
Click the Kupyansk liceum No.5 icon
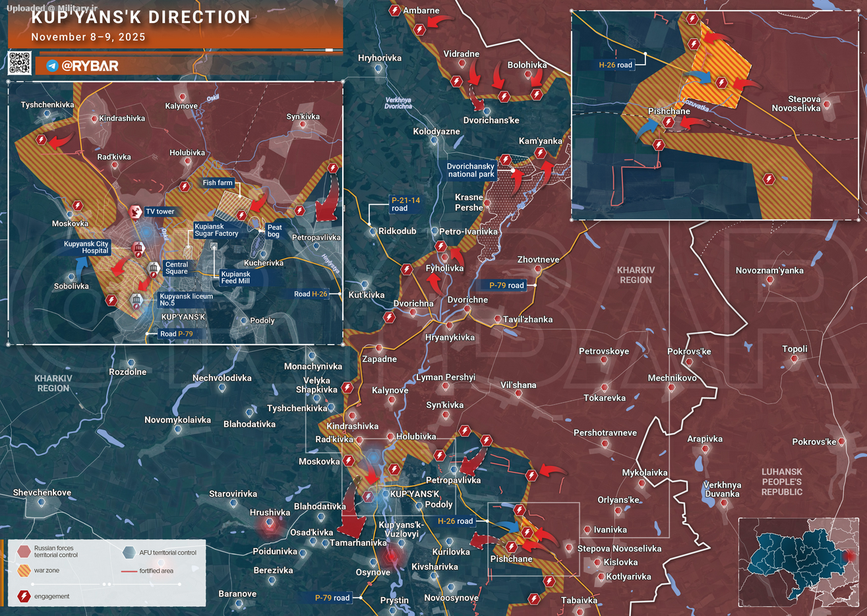tap(136, 300)
